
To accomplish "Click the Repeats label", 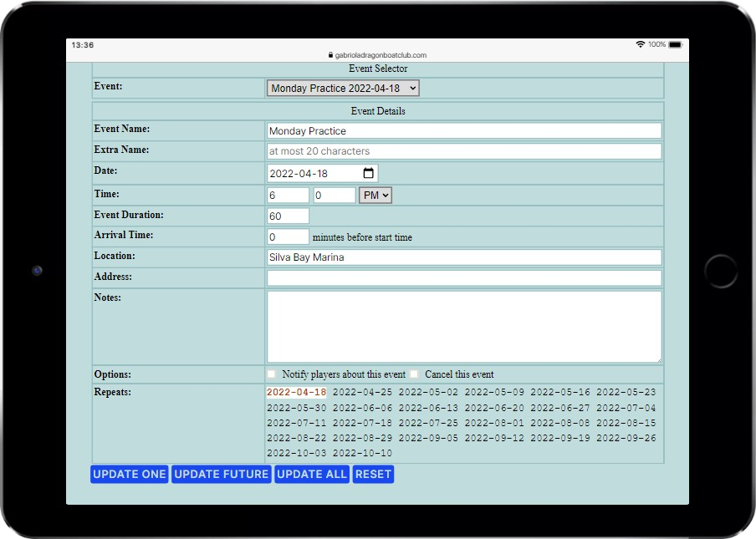I will tap(112, 392).
